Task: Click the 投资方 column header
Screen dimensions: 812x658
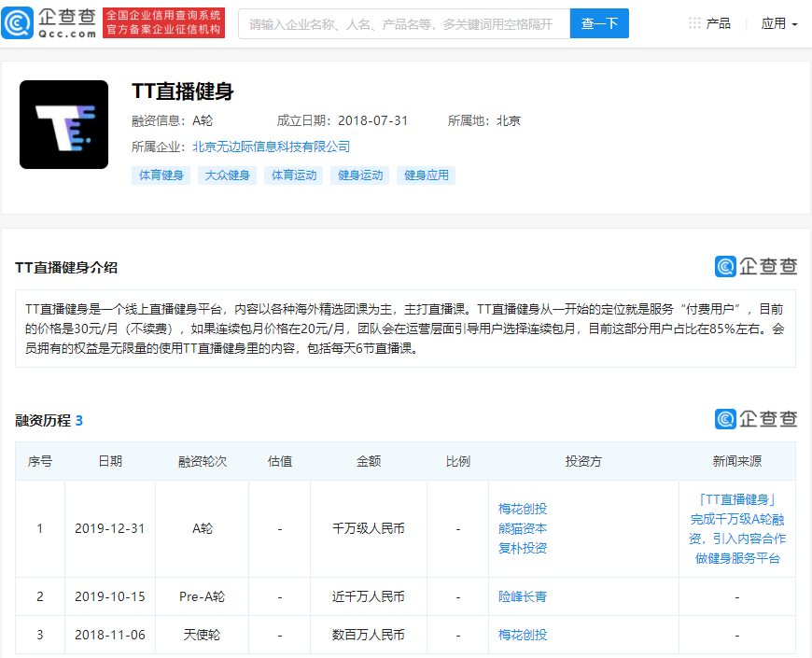Action: [583, 461]
